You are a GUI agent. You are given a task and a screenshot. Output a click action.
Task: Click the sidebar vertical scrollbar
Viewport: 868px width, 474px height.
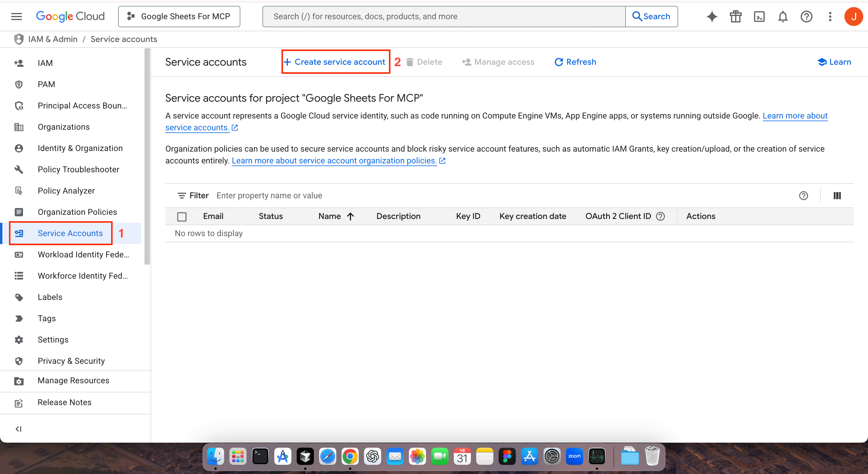click(147, 157)
